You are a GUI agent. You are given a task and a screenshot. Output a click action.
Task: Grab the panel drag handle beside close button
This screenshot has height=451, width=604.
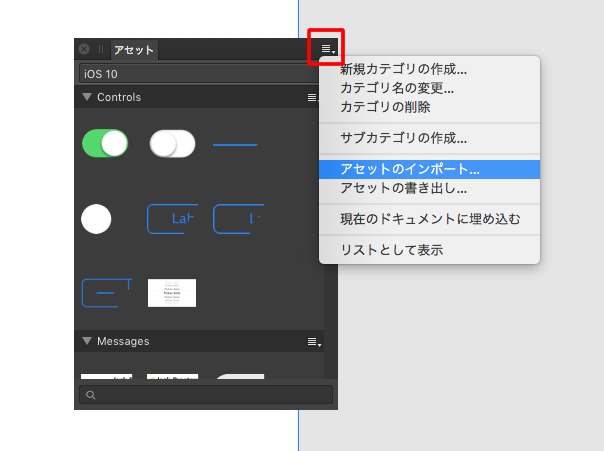[x=101, y=49]
